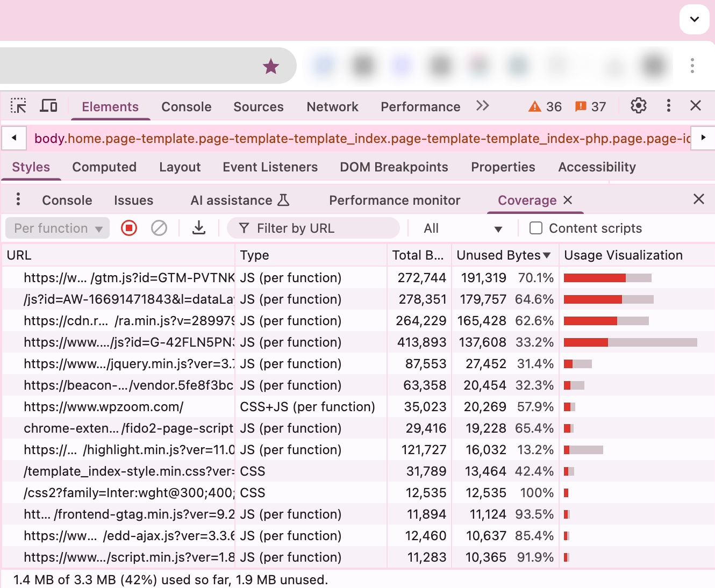
Task: Open the Performance tab
Action: 420,106
